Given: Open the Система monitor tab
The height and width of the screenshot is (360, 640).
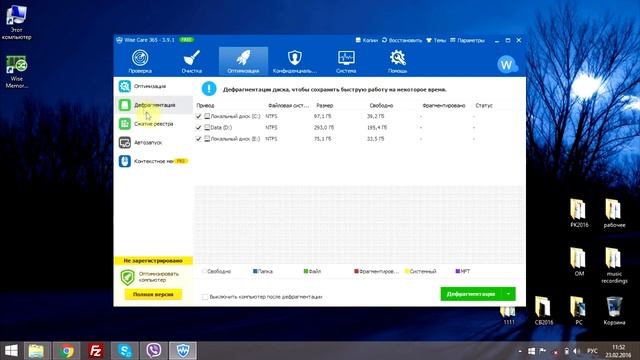Looking at the screenshot, I should pyautogui.click(x=346, y=61).
